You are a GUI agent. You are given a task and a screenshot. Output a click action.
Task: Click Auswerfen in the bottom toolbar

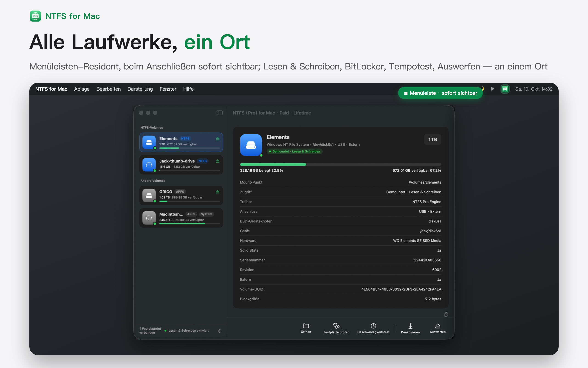(438, 328)
